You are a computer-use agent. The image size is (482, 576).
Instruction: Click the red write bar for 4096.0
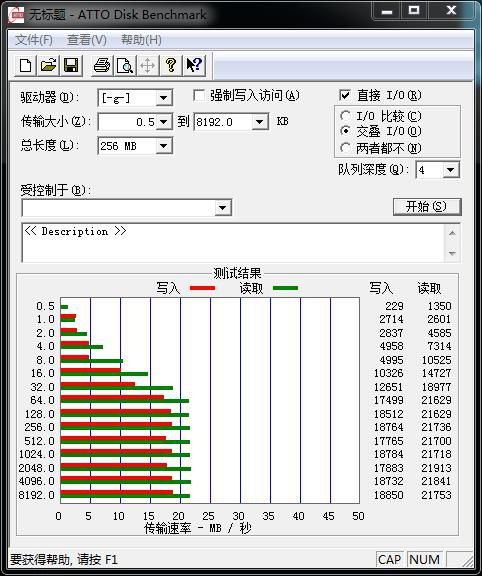tap(116, 478)
